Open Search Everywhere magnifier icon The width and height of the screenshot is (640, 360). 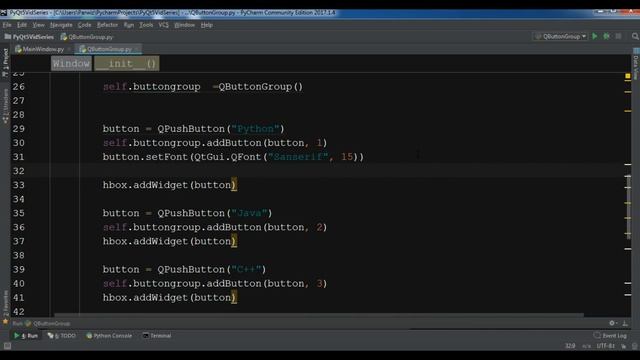coord(635,36)
